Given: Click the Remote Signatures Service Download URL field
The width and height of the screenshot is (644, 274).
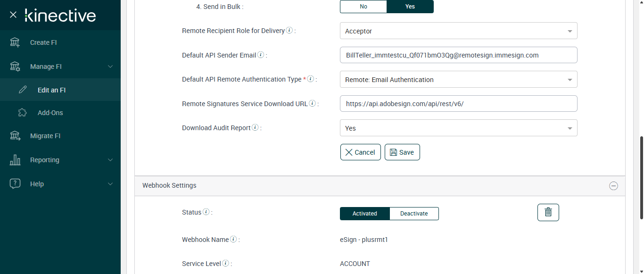Looking at the screenshot, I should [458, 104].
